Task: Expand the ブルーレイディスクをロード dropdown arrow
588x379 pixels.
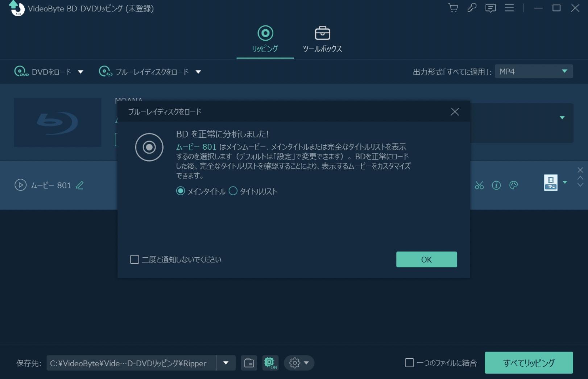Action: [198, 72]
